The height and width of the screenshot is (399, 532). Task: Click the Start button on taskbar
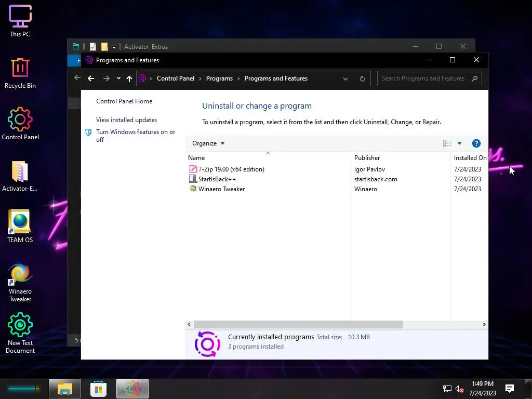click(x=23, y=389)
